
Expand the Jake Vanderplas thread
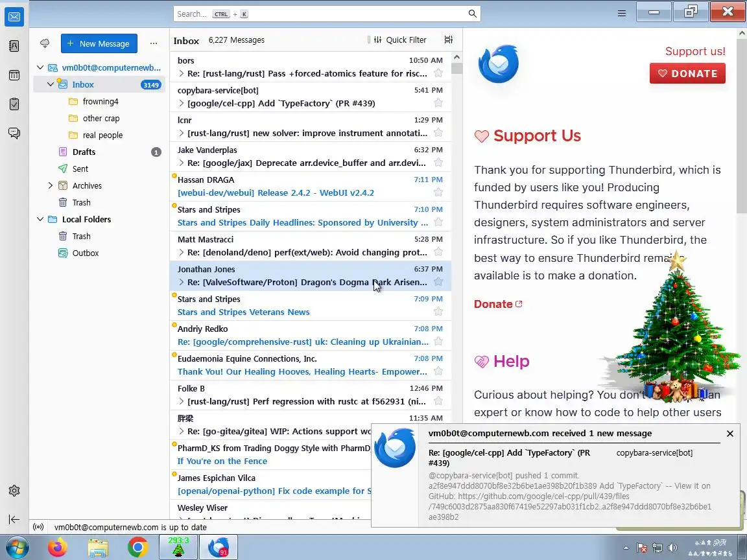[181, 163]
